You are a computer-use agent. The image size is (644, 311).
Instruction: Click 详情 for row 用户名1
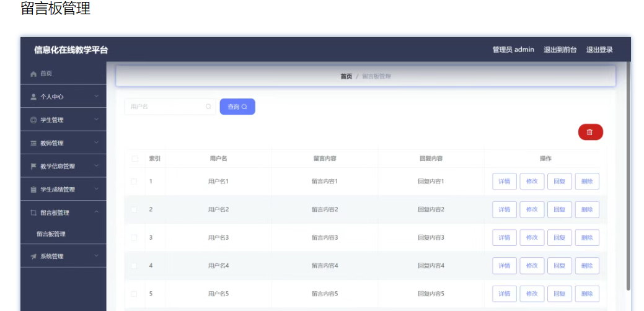pyautogui.click(x=505, y=182)
